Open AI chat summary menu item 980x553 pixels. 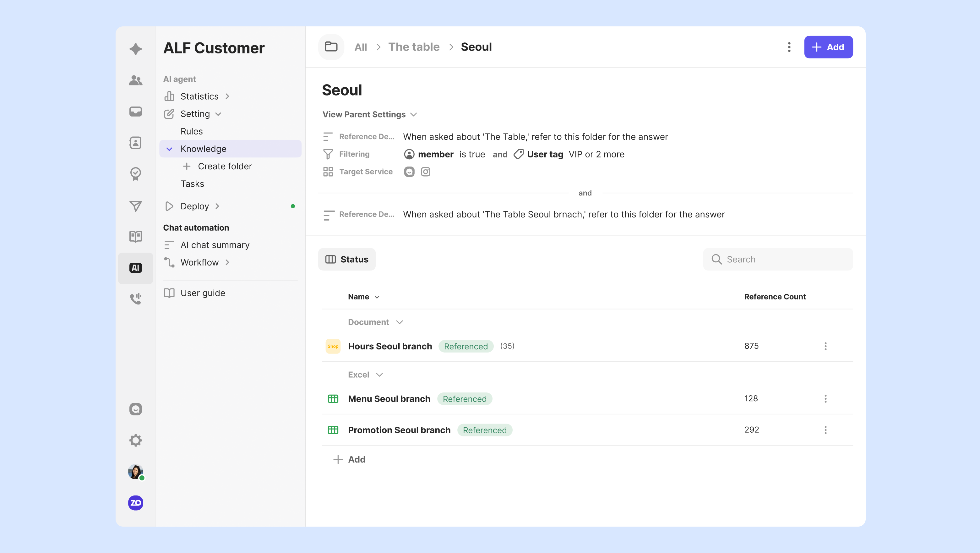click(215, 245)
